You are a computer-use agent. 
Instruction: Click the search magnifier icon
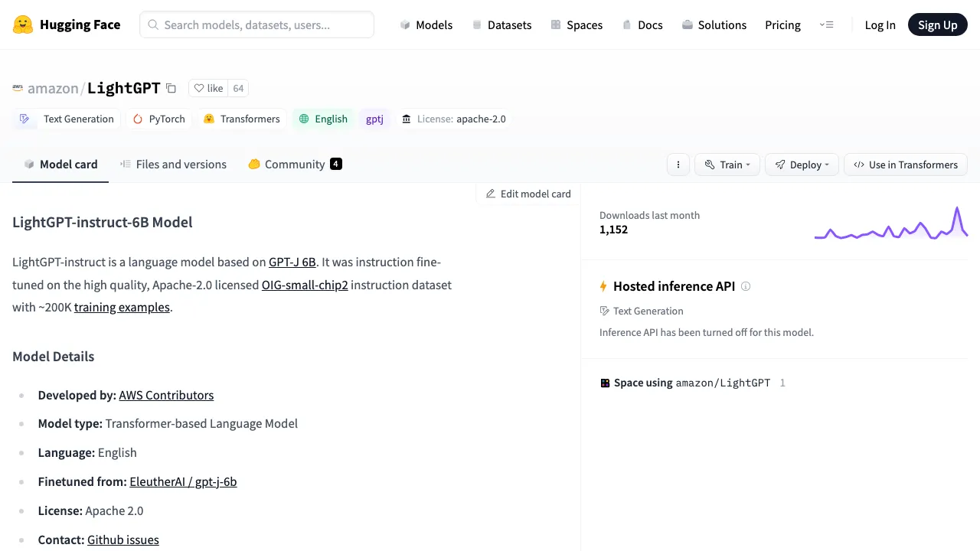coord(153,24)
